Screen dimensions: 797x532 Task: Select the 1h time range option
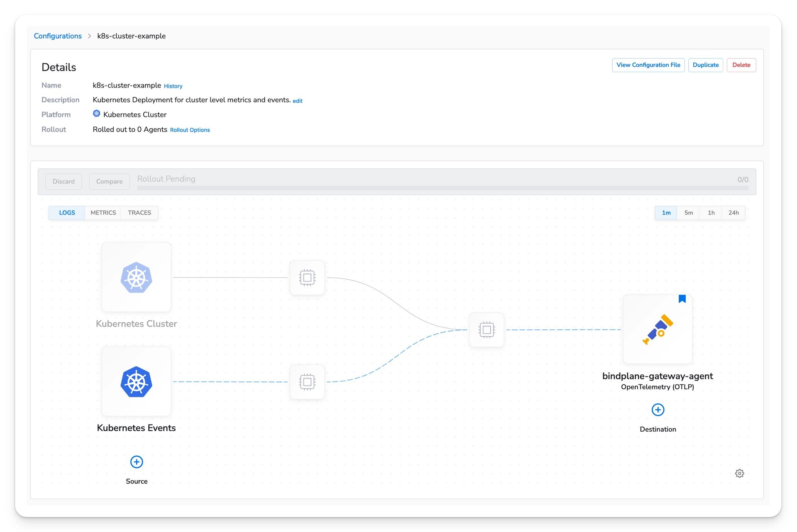coord(711,212)
